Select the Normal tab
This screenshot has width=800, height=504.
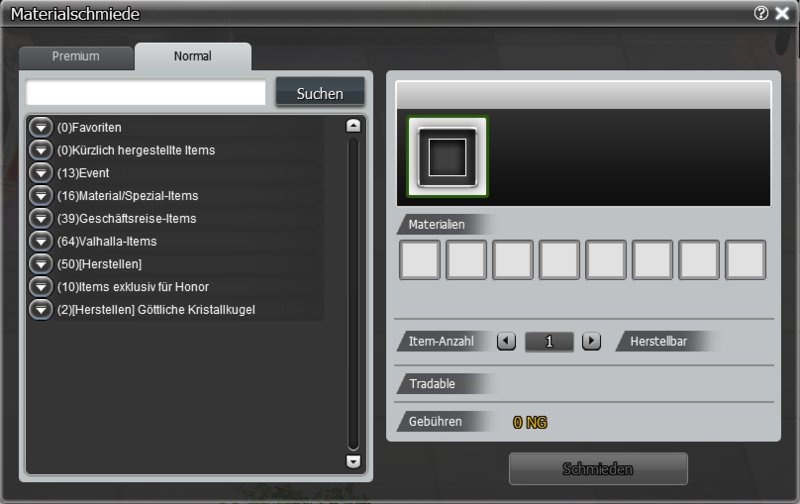tap(192, 57)
